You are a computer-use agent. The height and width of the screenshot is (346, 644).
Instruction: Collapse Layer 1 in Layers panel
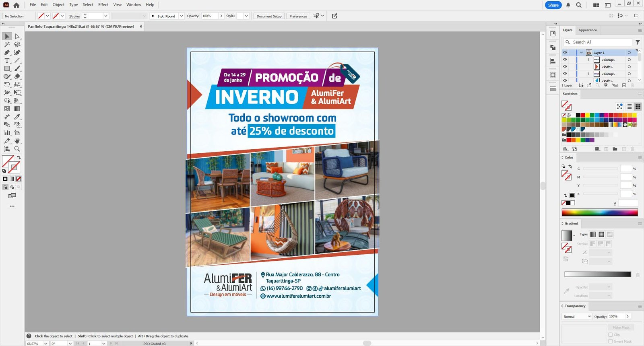click(581, 53)
